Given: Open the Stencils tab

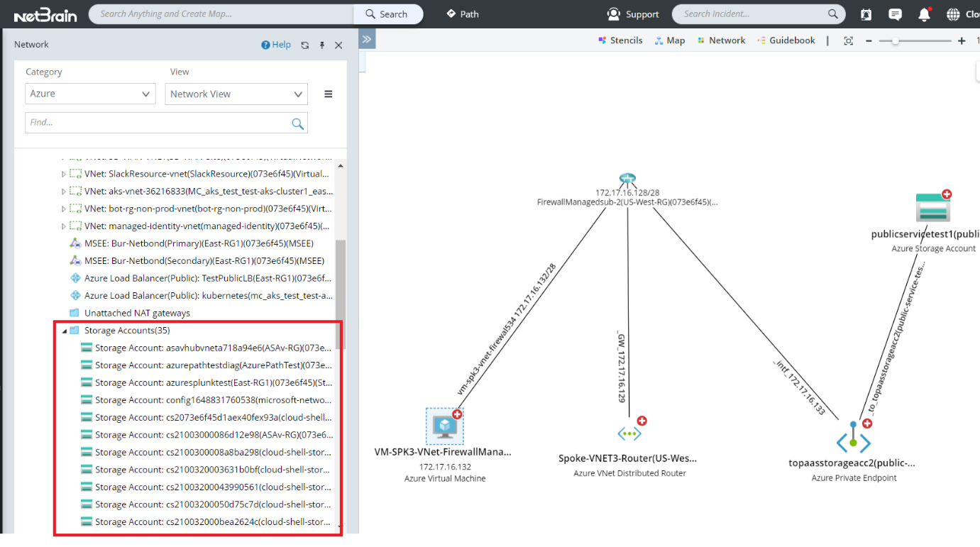Looking at the screenshot, I should point(620,40).
